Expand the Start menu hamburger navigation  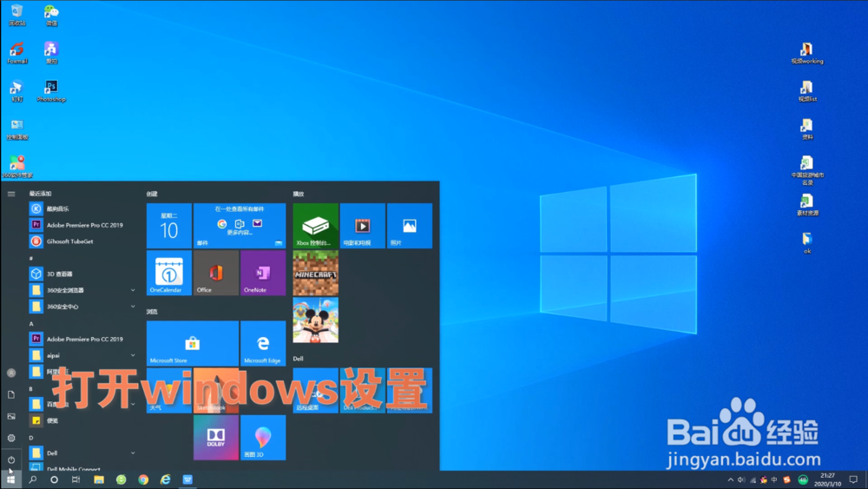coord(11,194)
